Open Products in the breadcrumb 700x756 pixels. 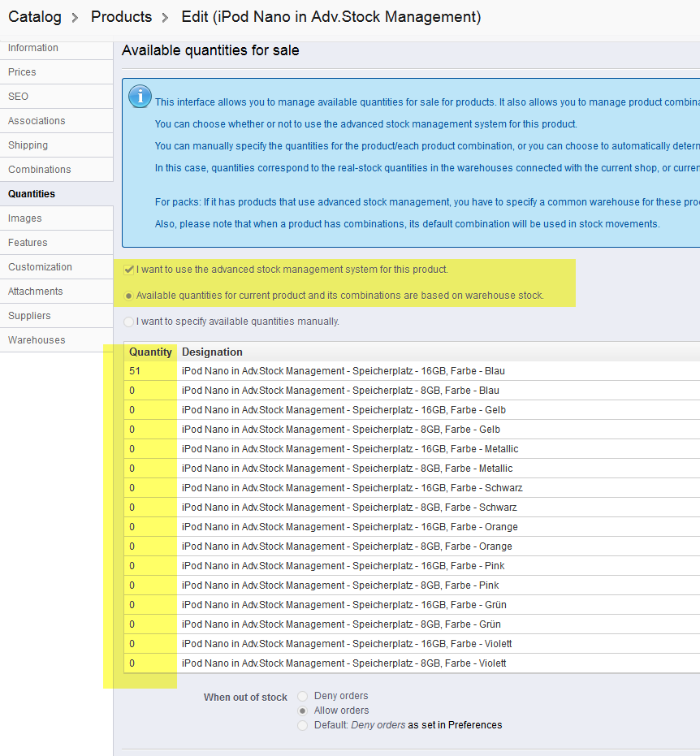[x=121, y=17]
